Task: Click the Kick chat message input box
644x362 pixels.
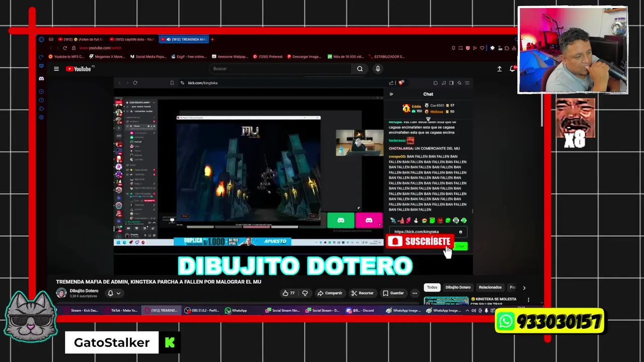Action: click(428, 232)
